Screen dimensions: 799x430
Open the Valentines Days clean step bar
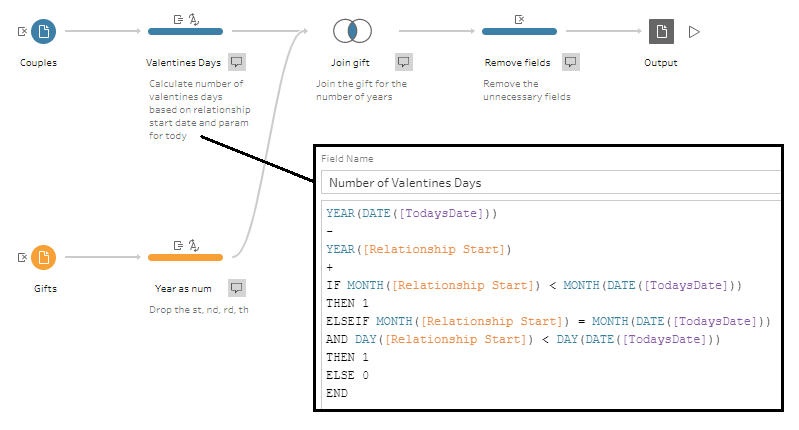click(x=185, y=32)
